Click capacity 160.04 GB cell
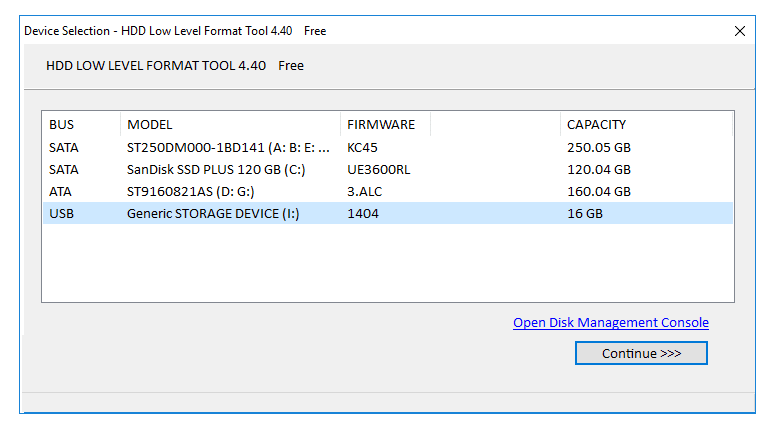 point(599,191)
